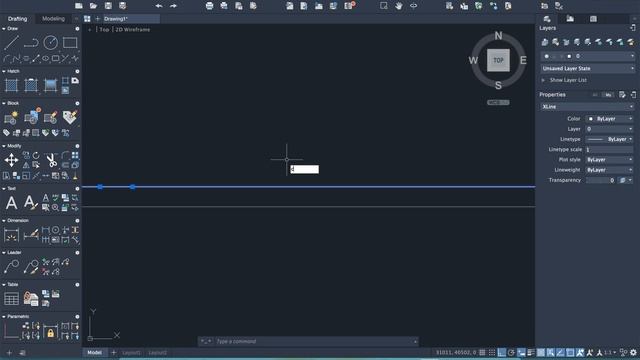Click the E compass direction on ViewCube
640x360 pixels.
(523, 60)
